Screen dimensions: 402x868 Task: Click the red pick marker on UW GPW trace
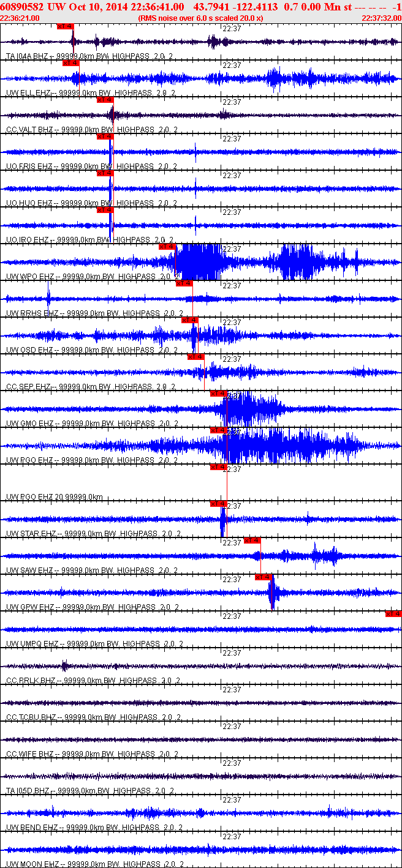click(x=264, y=577)
